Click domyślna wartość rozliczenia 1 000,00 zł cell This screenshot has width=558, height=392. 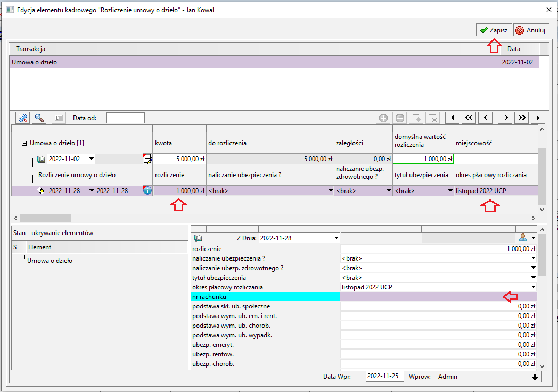coord(423,159)
